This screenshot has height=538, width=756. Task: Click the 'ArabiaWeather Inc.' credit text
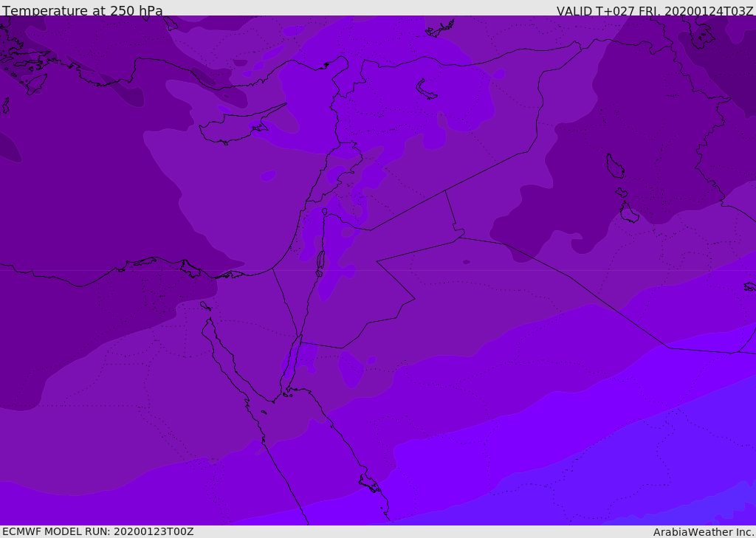coord(704,532)
